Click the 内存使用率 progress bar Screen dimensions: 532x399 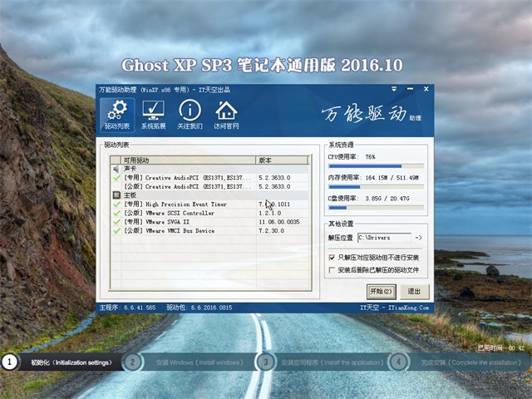click(x=376, y=187)
